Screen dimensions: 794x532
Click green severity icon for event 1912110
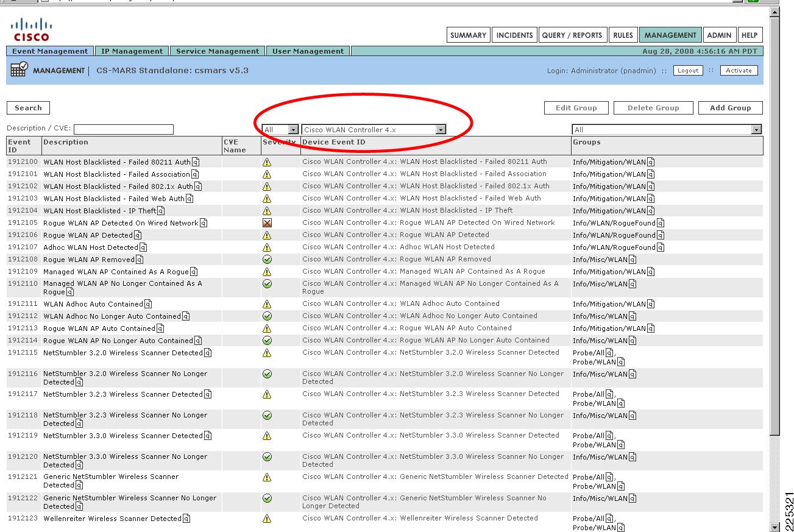coord(267,284)
